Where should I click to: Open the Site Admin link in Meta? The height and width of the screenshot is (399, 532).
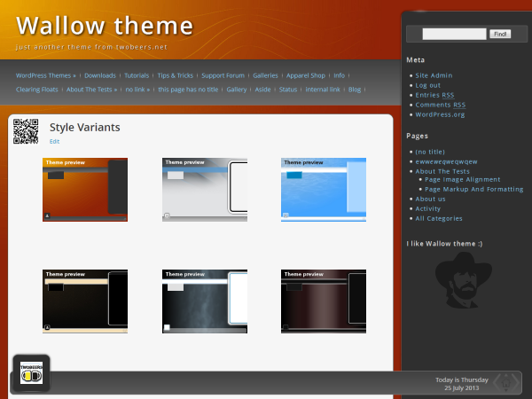coord(434,75)
